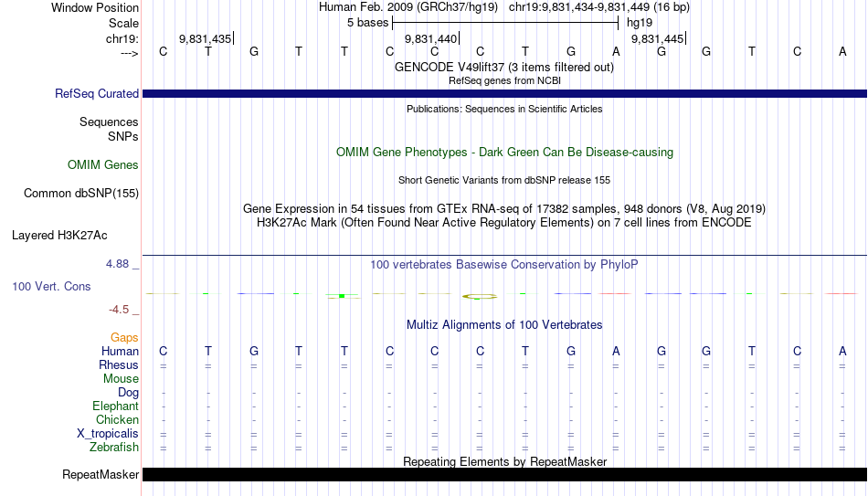The image size is (868, 496).
Task: Click the GTEx Gene Expression track title
Action: coord(504,208)
